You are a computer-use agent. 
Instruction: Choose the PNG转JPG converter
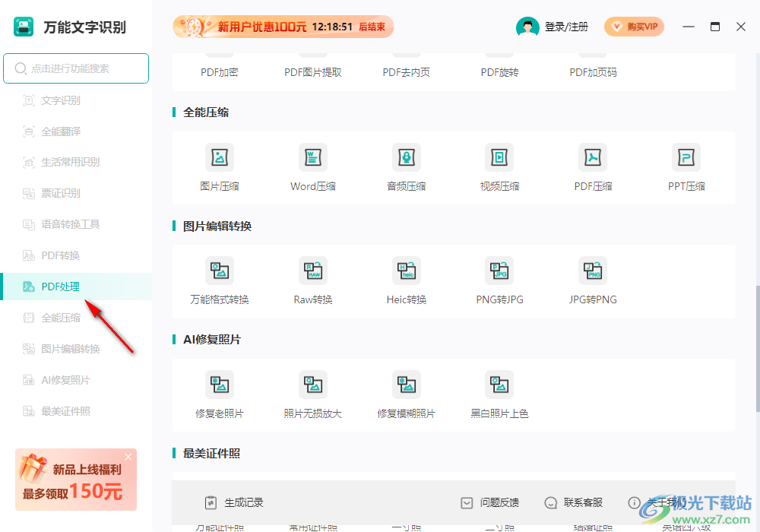click(x=500, y=281)
